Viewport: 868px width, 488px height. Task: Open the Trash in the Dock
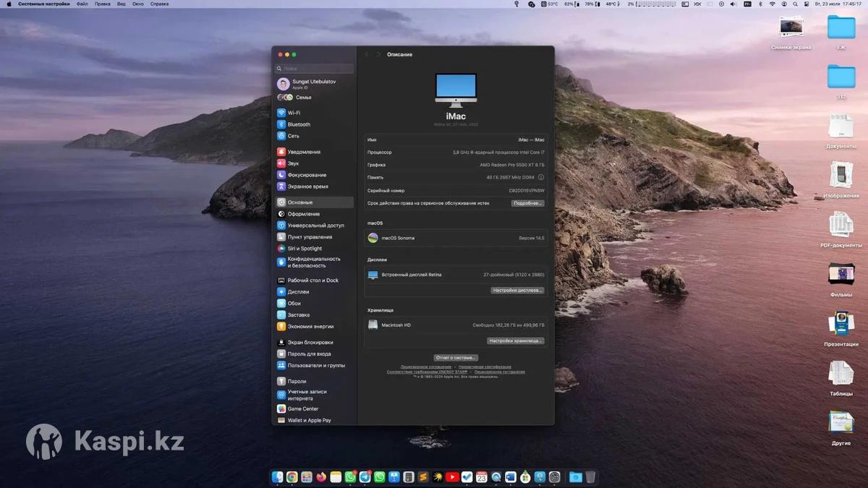(x=591, y=477)
